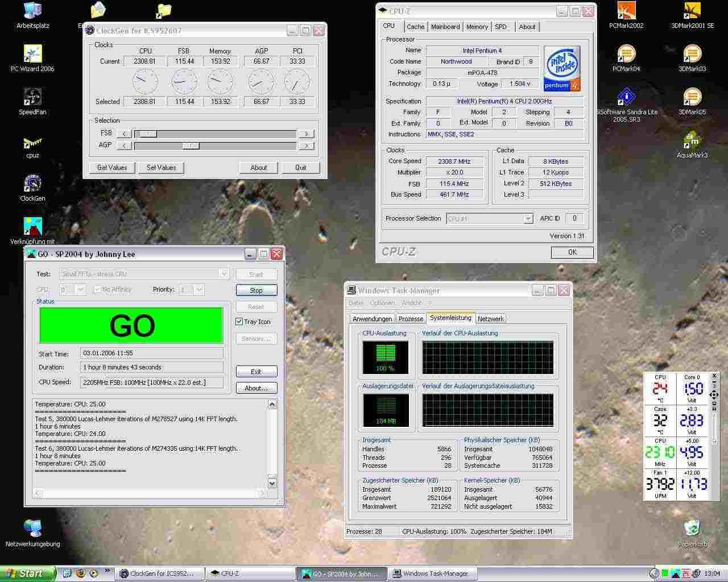Click the FSB slider thumb in ClockGen
The image size is (728, 582).
[148, 134]
